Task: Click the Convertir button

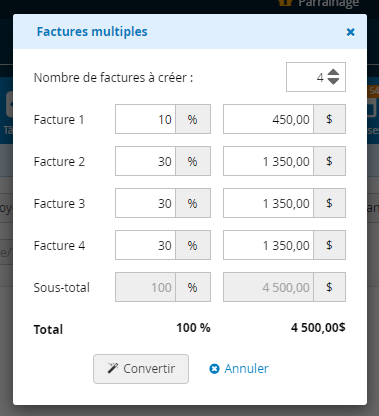Action: coord(141,369)
